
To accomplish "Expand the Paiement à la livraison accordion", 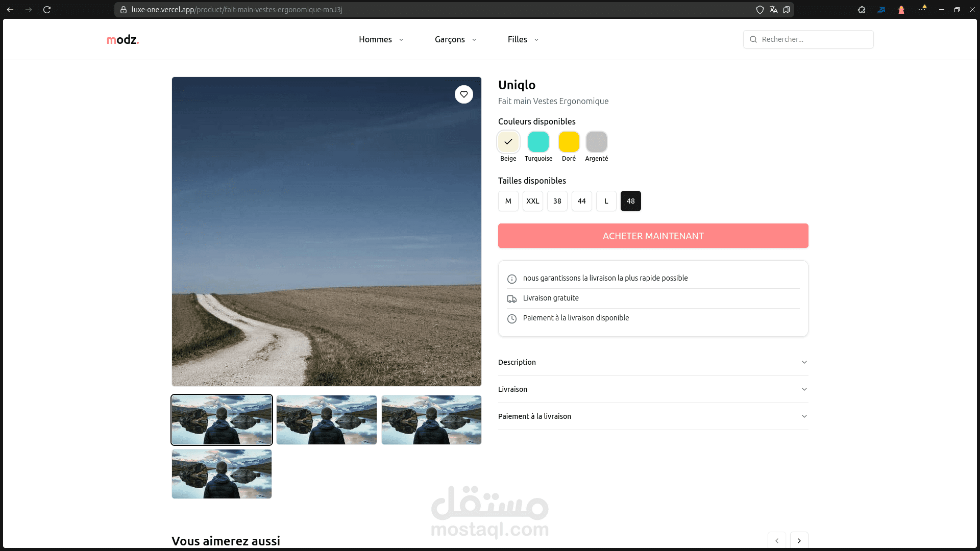I will 653,416.
